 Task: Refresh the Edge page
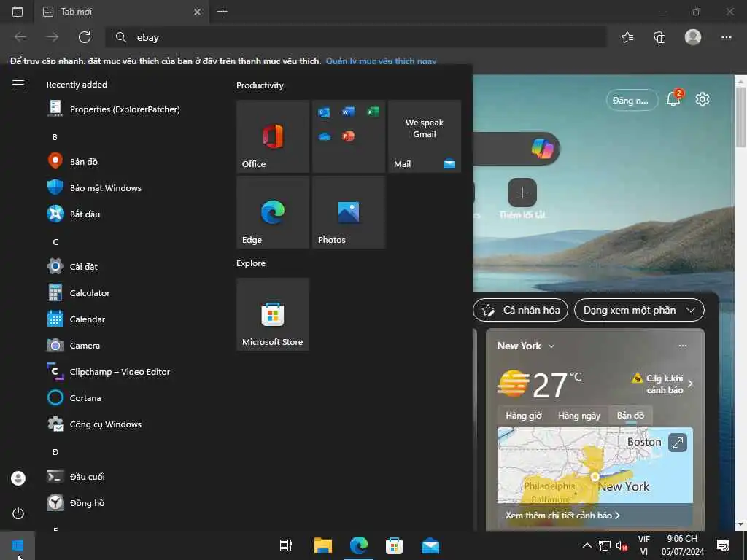[x=85, y=37]
